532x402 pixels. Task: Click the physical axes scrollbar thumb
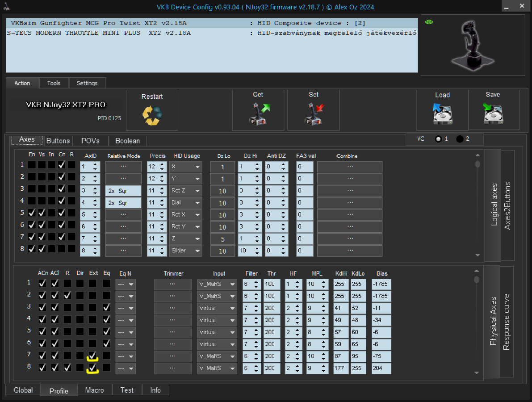pos(477,280)
